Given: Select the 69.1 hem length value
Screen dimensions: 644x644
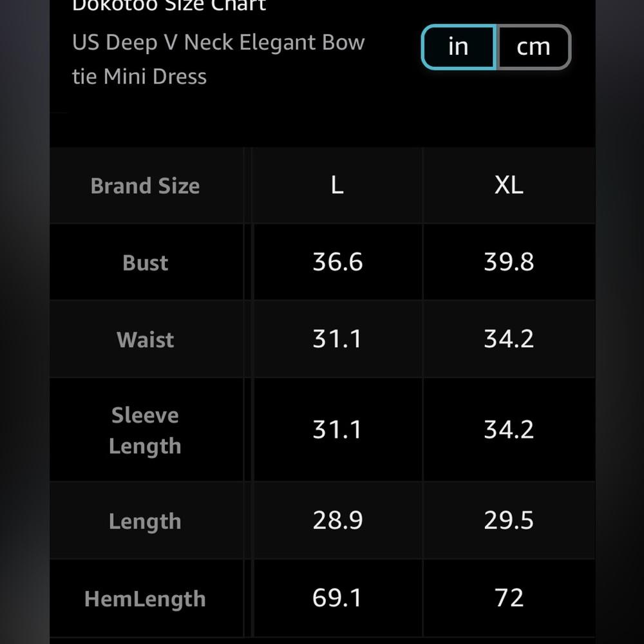Looking at the screenshot, I should 337,598.
